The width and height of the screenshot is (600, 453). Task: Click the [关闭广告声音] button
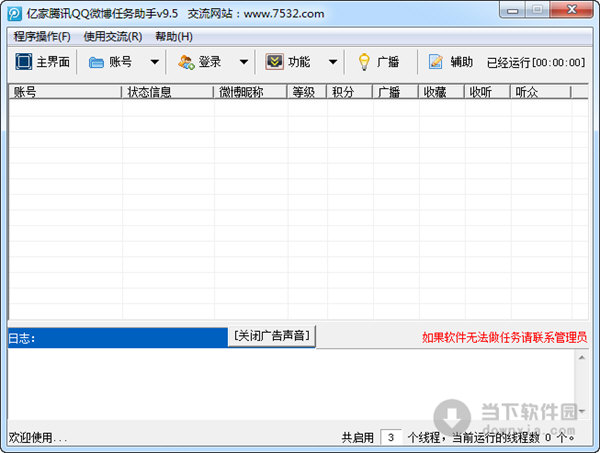272,336
